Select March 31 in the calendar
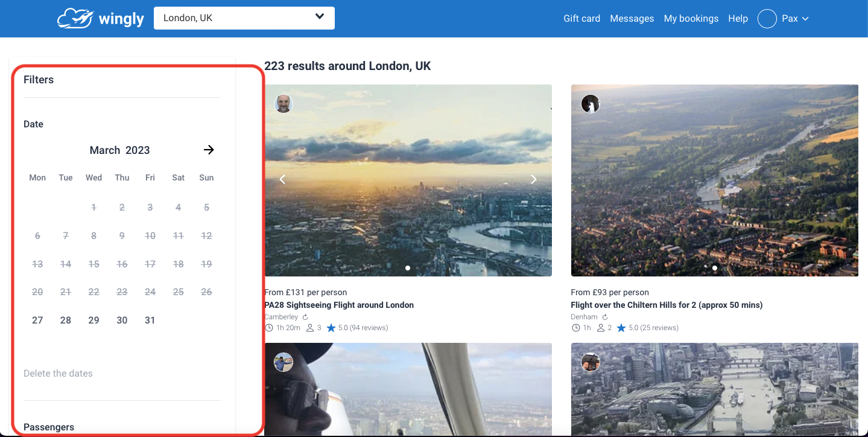The height and width of the screenshot is (437, 868). coord(150,321)
